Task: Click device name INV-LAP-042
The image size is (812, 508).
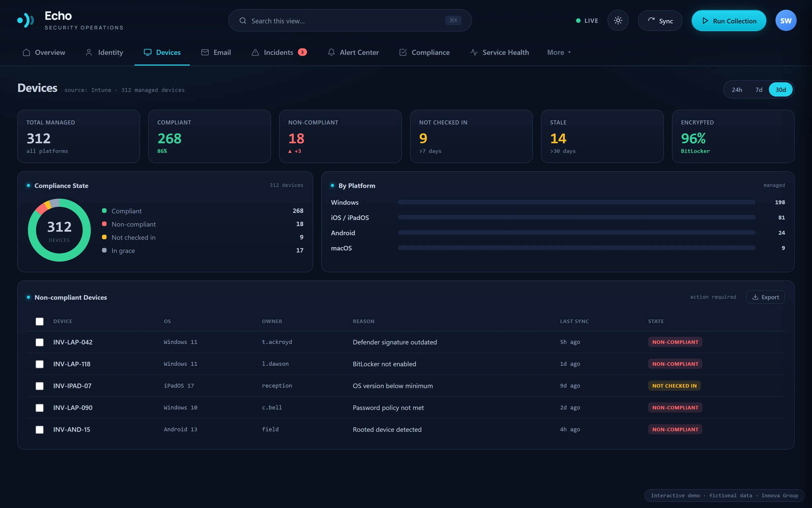Action: click(73, 342)
